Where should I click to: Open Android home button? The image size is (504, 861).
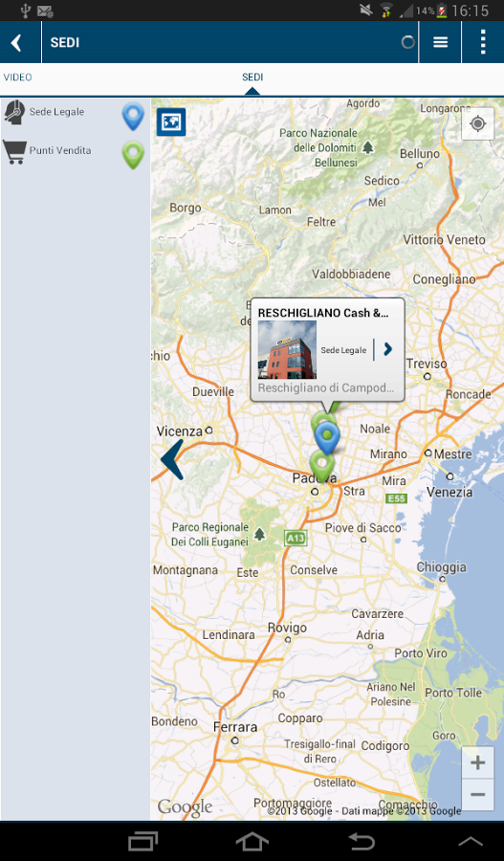click(x=252, y=841)
